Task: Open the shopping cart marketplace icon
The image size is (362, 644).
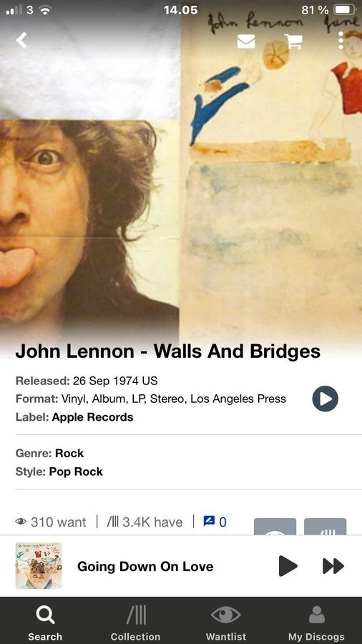Action: (293, 41)
